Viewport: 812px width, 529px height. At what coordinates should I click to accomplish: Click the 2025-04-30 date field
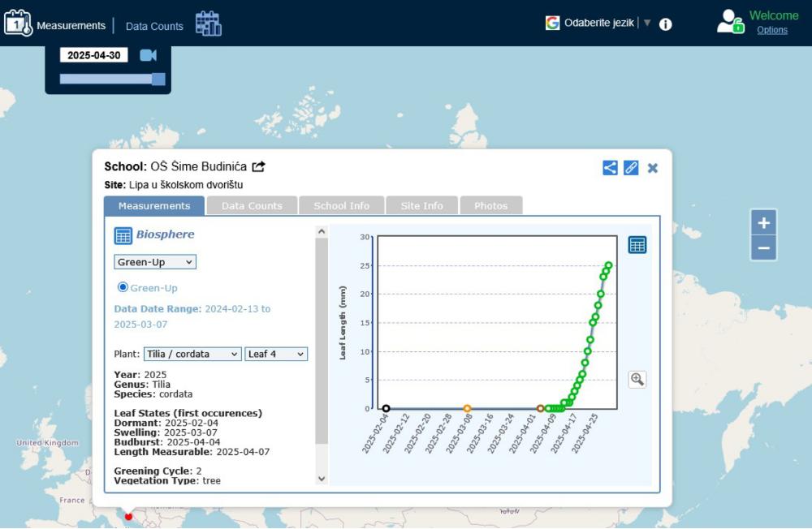point(93,55)
